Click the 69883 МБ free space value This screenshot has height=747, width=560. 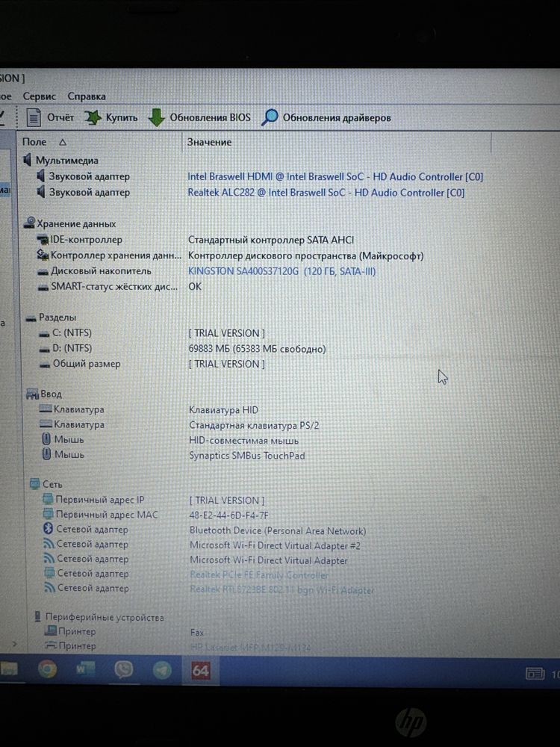click(257, 349)
